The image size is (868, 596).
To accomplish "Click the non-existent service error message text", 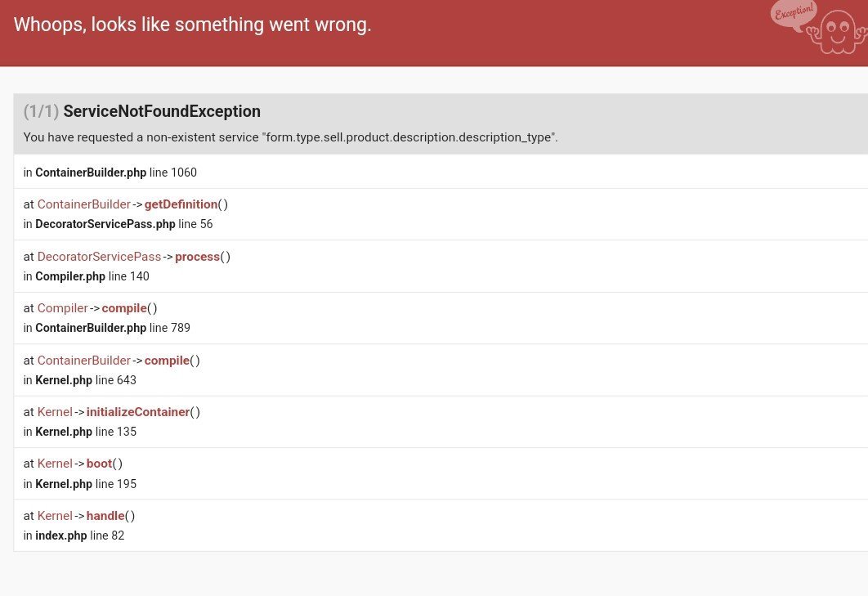I will [x=290, y=137].
